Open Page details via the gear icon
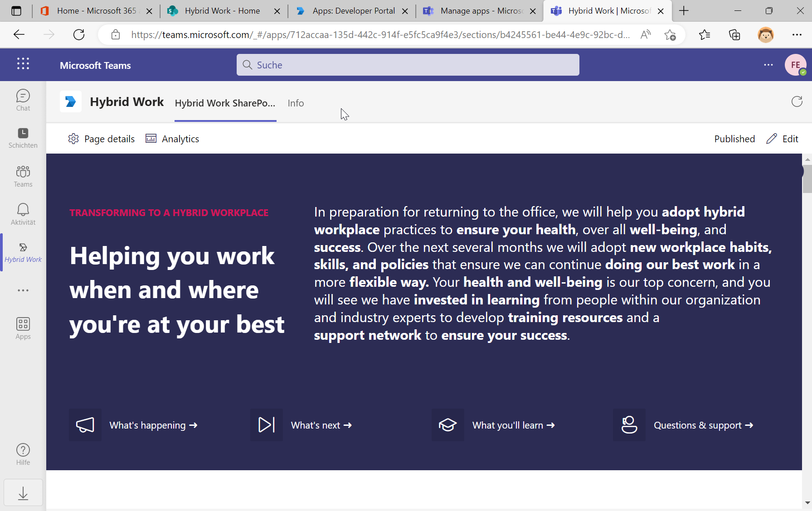The image size is (812, 511). pyautogui.click(x=101, y=139)
